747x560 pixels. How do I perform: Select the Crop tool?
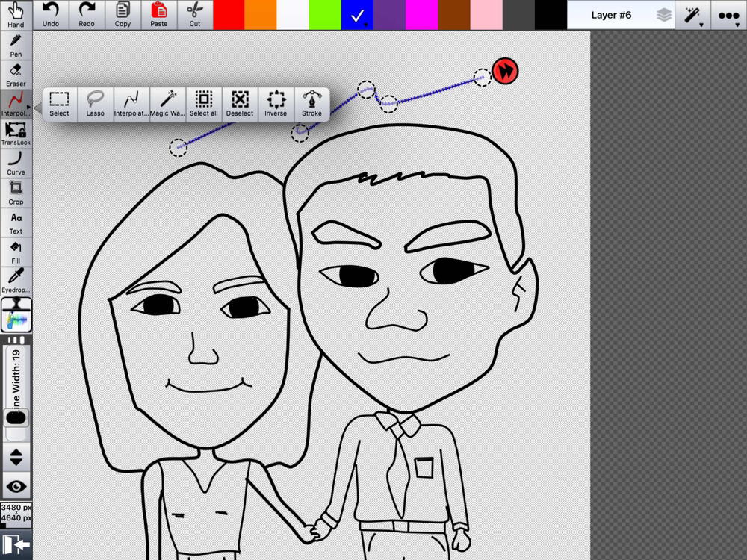pyautogui.click(x=16, y=192)
